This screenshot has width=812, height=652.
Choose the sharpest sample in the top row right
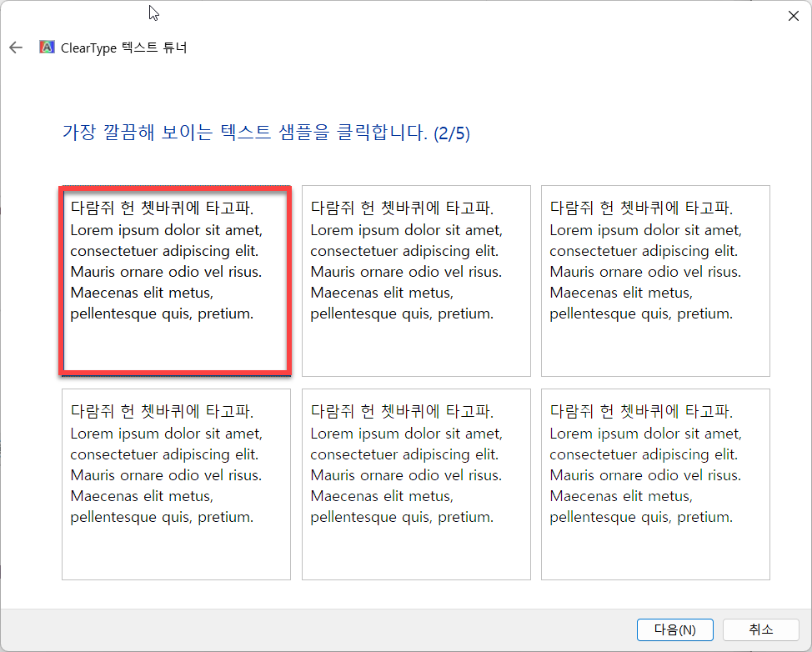655,279
